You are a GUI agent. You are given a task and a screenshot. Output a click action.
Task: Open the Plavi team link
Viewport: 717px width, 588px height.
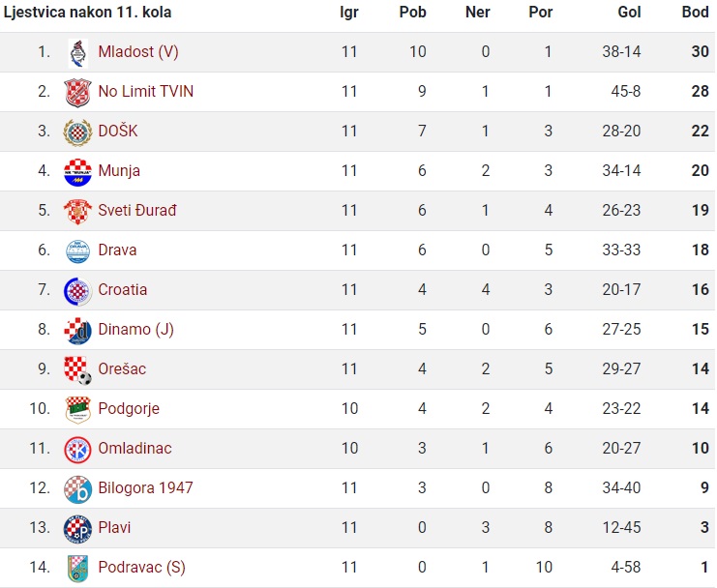pos(114,528)
